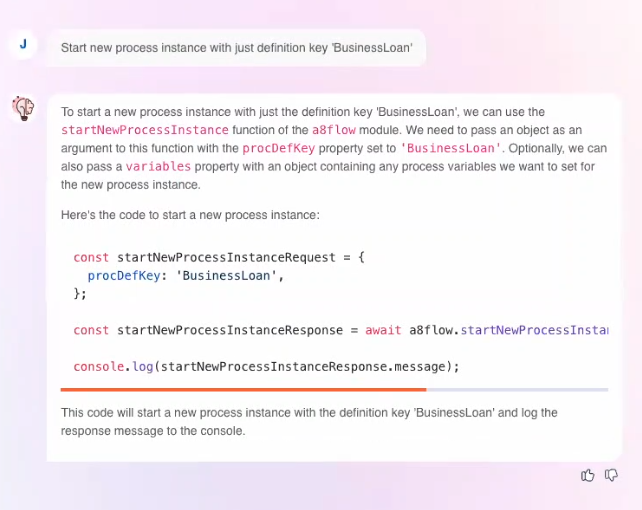Screen dimensions: 642x510
Task: Click the startNewProcessInstanceResponse declaration in code
Action: pos(230,330)
